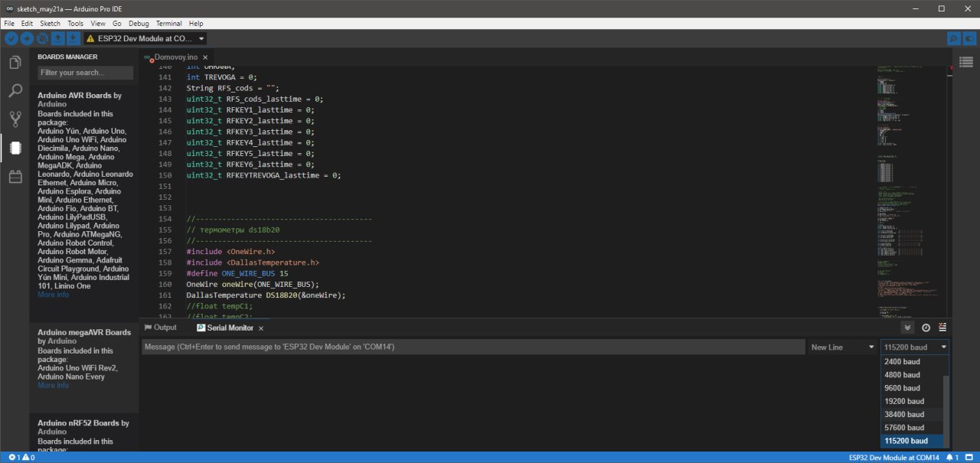Image resolution: width=980 pixels, height=463 pixels.
Task: Clear the serial monitor output icon
Action: click(942, 328)
